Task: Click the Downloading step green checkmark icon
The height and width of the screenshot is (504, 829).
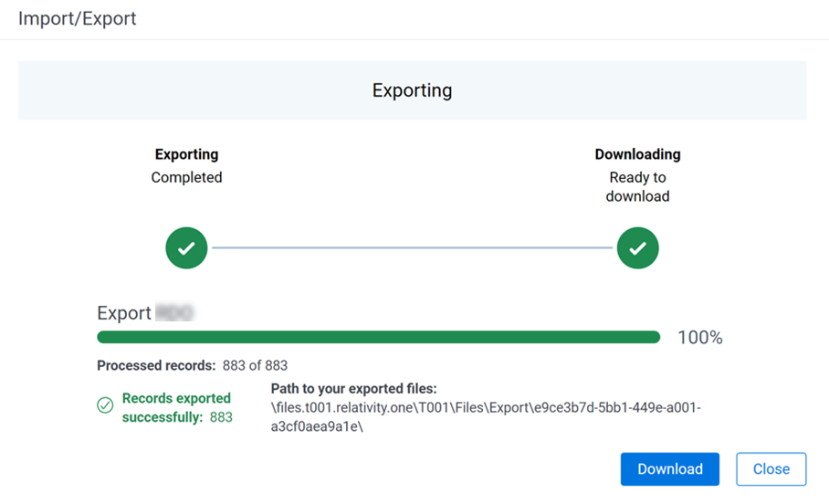Action: click(637, 248)
